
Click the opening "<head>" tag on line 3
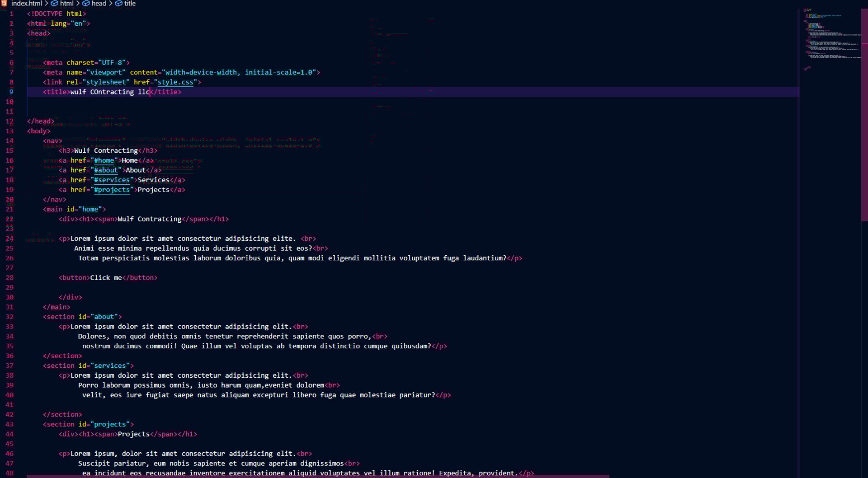tap(39, 33)
